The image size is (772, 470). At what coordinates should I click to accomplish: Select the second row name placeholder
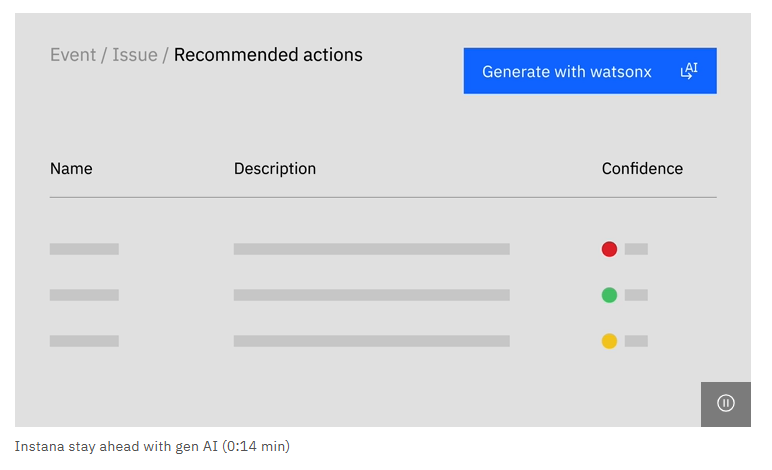(x=84, y=295)
